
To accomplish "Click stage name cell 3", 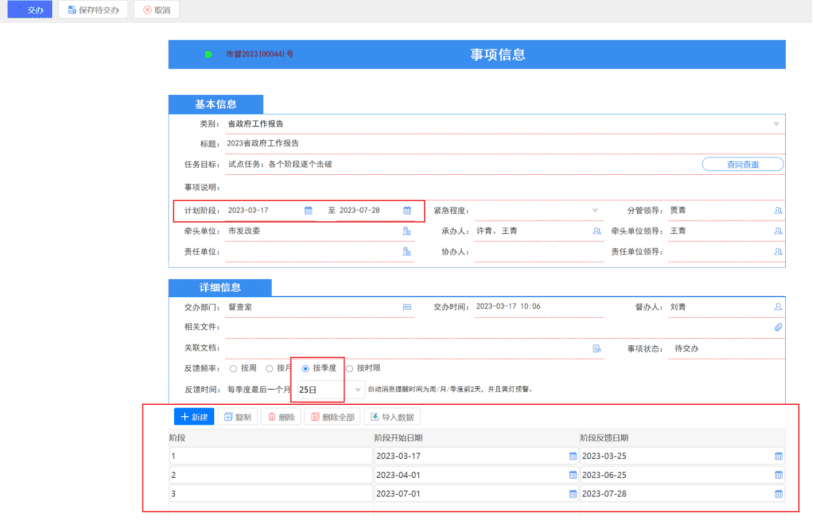I will tap(270, 494).
